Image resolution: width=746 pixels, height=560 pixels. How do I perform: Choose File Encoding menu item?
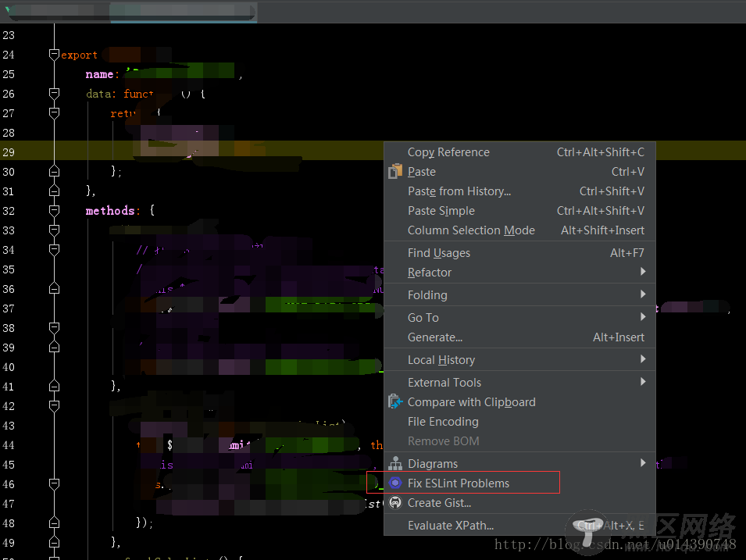pos(519,422)
